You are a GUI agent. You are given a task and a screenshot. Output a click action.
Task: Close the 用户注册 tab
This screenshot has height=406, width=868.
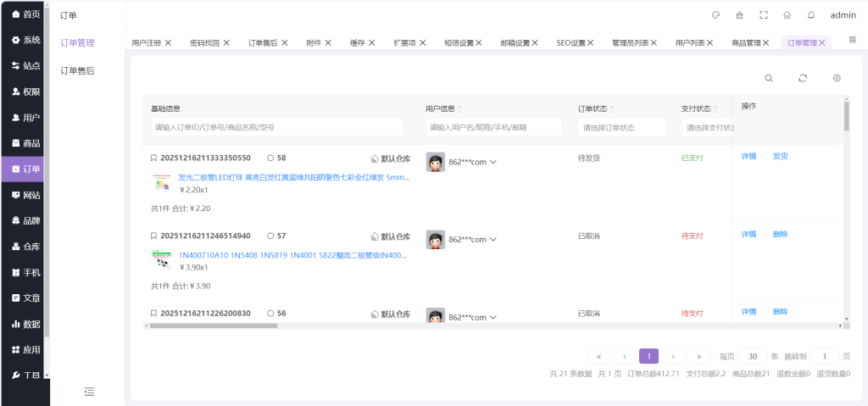(169, 42)
